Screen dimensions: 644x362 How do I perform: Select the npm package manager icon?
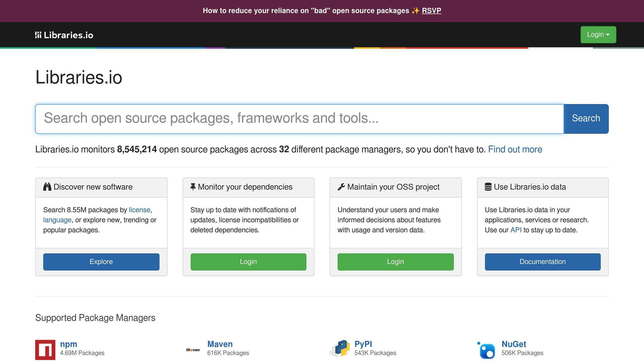(x=45, y=349)
